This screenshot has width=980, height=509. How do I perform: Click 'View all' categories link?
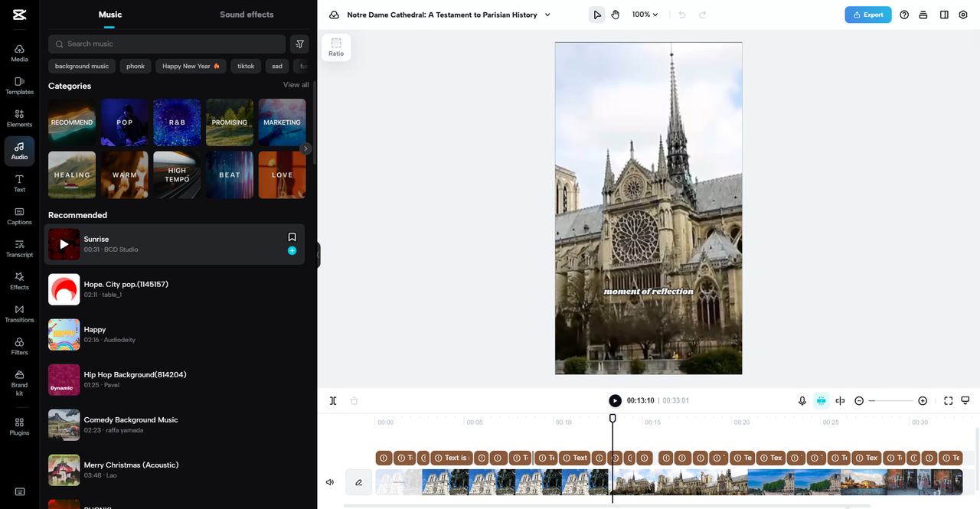[296, 85]
